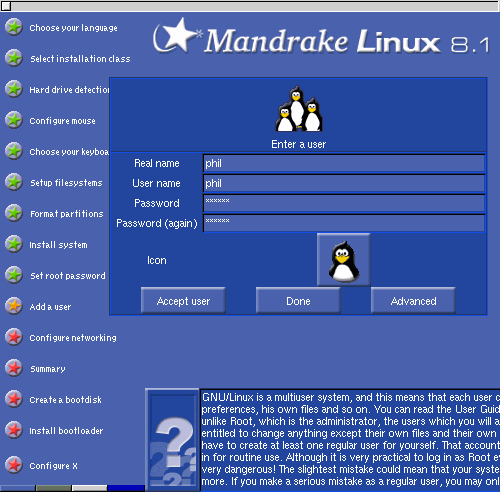The width and height of the screenshot is (500, 492).
Task: Click the small square in the window's top-left corner
Action: tap(6, 6)
